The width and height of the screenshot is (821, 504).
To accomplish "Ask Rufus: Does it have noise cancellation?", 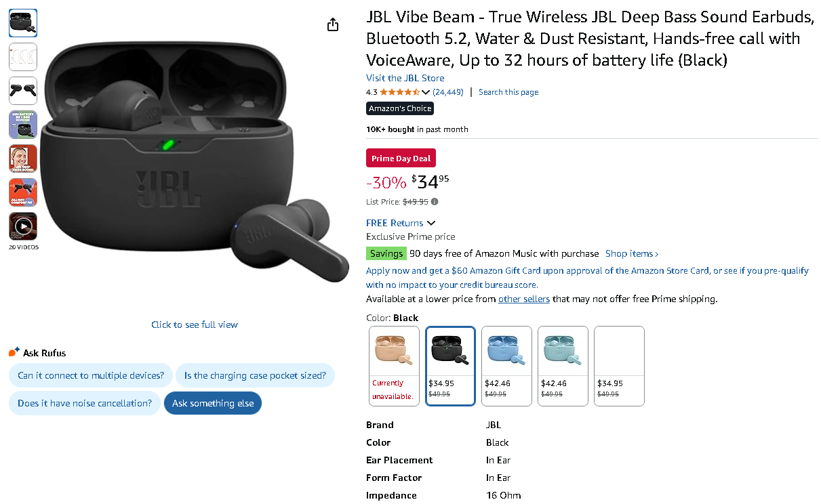I will (85, 403).
